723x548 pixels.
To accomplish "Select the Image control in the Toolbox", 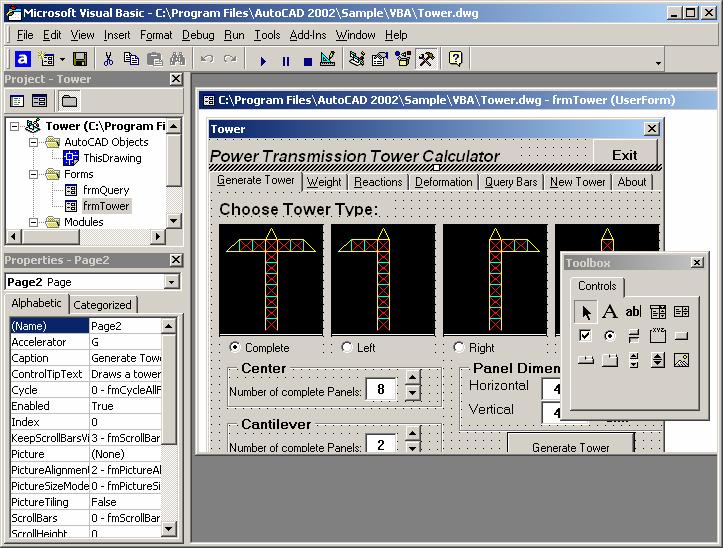I will (x=682, y=360).
